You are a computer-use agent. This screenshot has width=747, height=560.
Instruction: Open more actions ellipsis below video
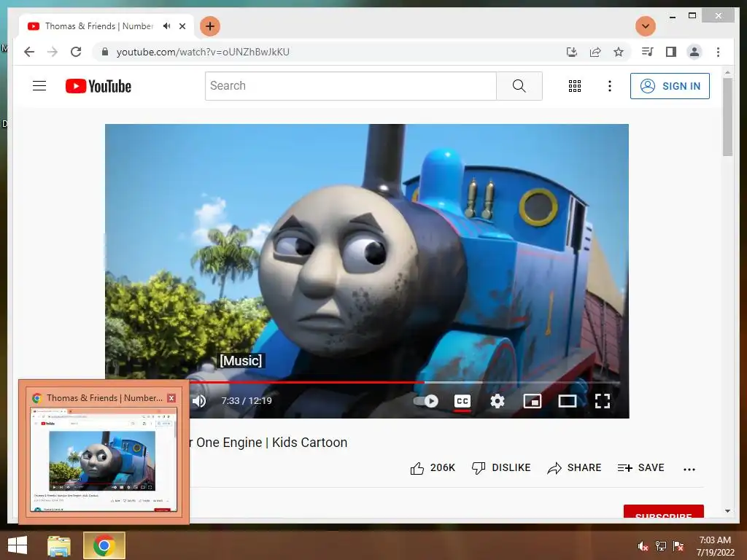click(x=689, y=469)
